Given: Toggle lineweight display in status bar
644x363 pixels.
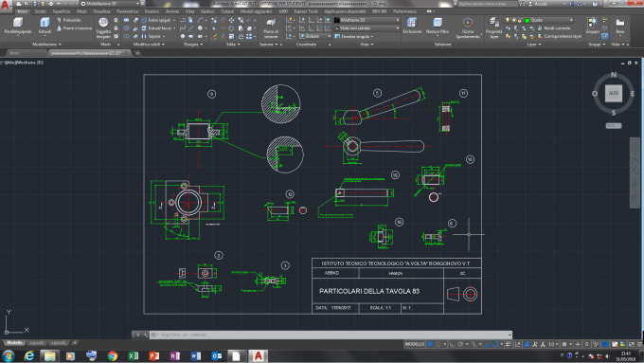Looking at the screenshot, I should (x=509, y=344).
